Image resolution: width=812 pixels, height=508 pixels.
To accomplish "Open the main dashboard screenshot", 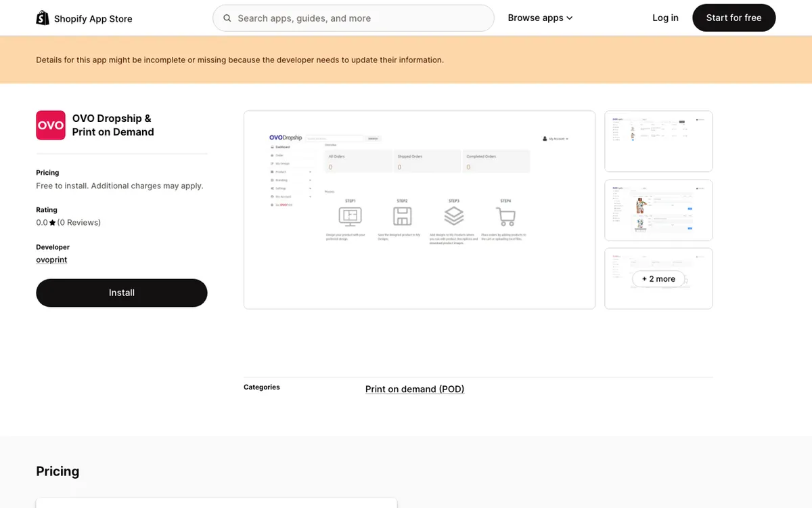I will [420, 210].
